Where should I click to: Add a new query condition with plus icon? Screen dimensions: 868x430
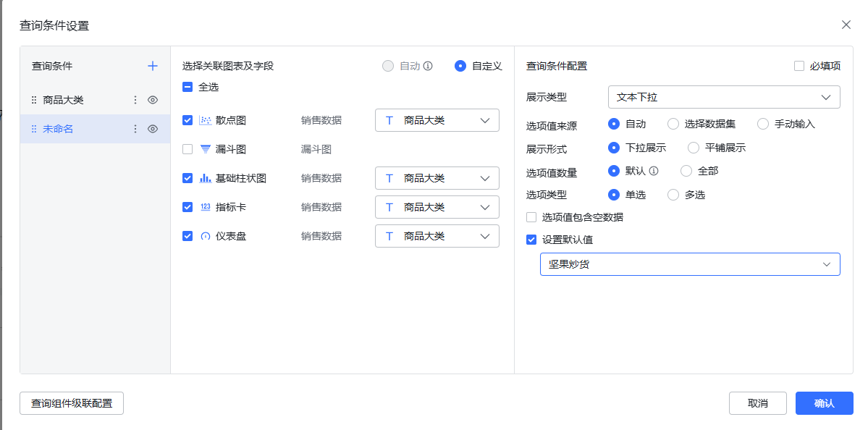pyautogui.click(x=153, y=66)
